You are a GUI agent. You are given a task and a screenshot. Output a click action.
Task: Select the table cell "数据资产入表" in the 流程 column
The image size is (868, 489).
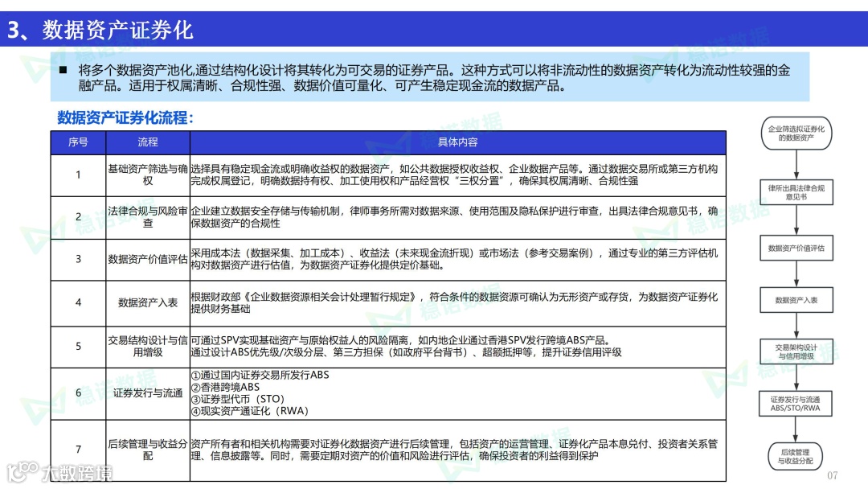pyautogui.click(x=148, y=303)
